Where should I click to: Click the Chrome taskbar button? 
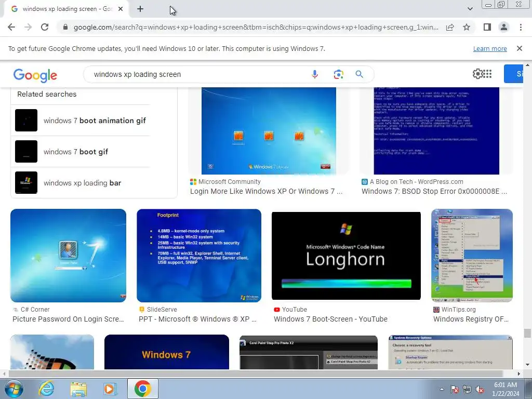[x=142, y=389]
